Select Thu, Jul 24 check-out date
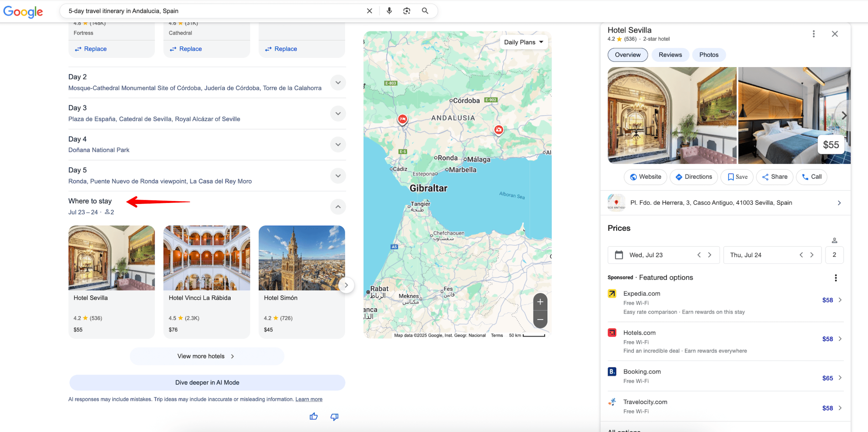Image resolution: width=868 pixels, height=432 pixels. [x=746, y=255]
